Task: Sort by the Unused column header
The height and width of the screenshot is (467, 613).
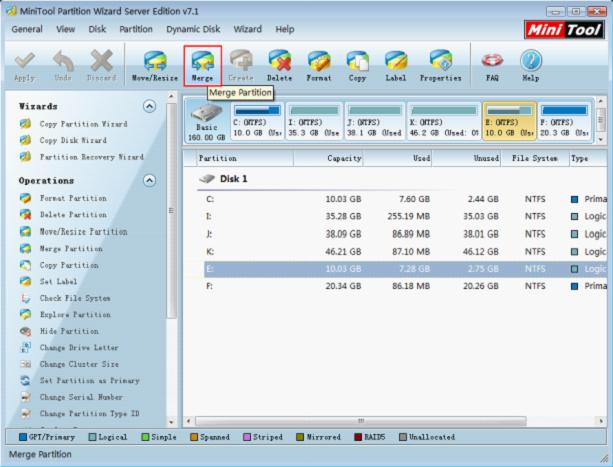Action: (466, 158)
